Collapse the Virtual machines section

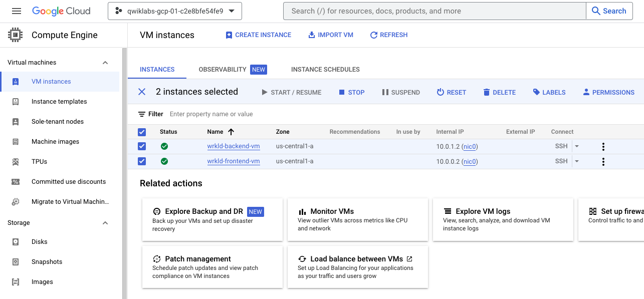105,63
